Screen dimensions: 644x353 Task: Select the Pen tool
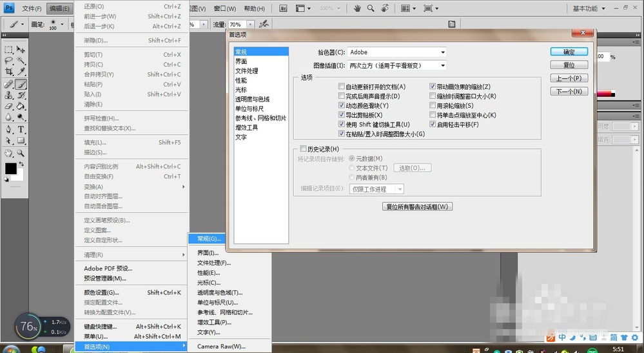click(x=9, y=129)
